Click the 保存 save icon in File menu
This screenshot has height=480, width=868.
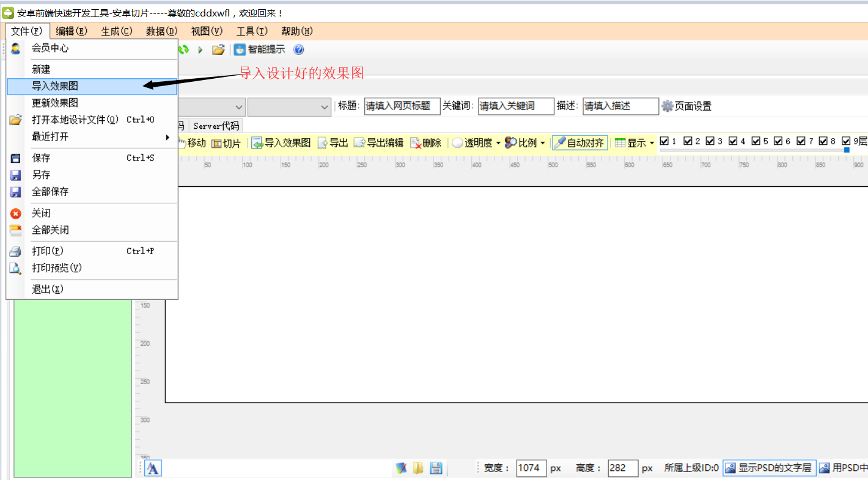(16, 158)
